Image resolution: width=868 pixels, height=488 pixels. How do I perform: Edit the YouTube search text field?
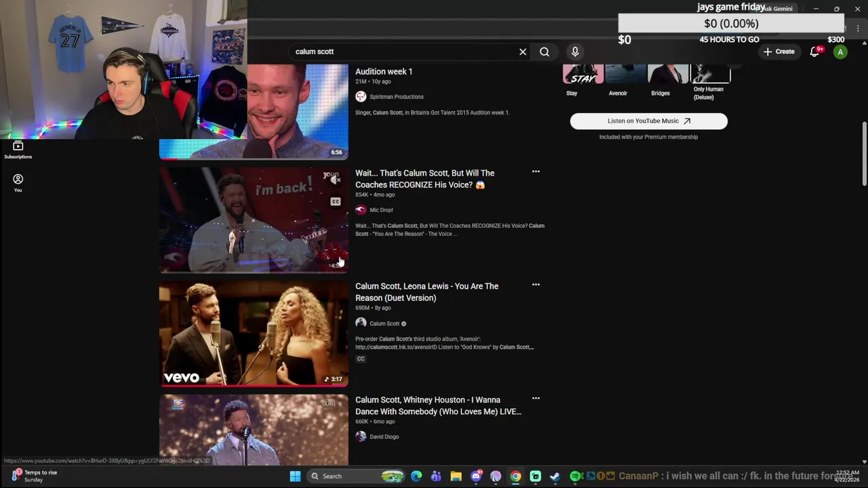[403, 52]
